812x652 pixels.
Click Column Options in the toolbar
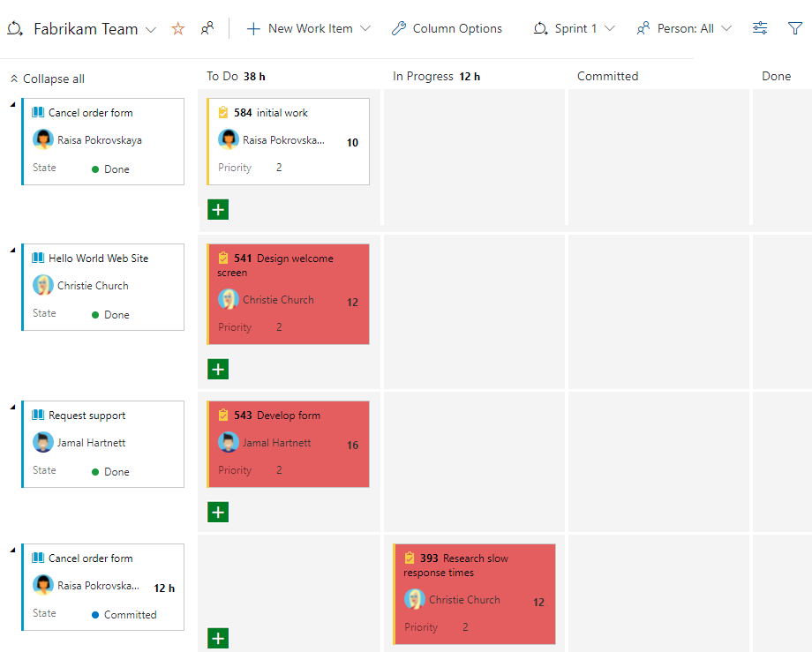tap(455, 28)
